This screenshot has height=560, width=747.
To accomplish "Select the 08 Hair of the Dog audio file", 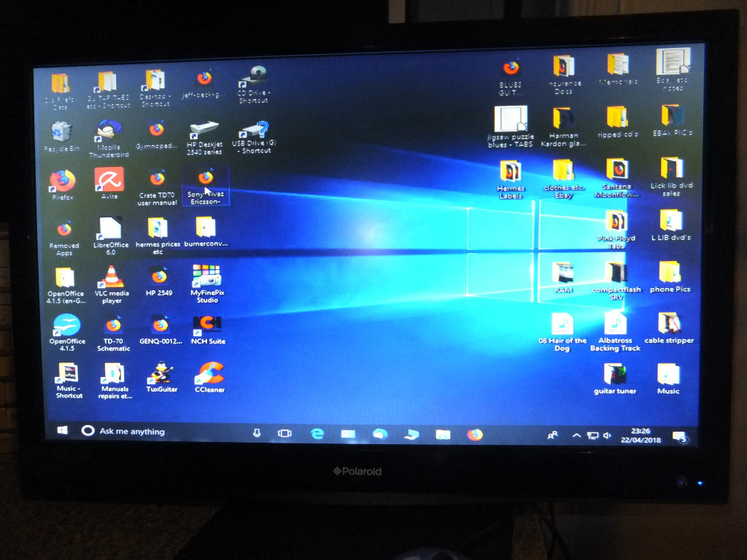I will pos(562,332).
